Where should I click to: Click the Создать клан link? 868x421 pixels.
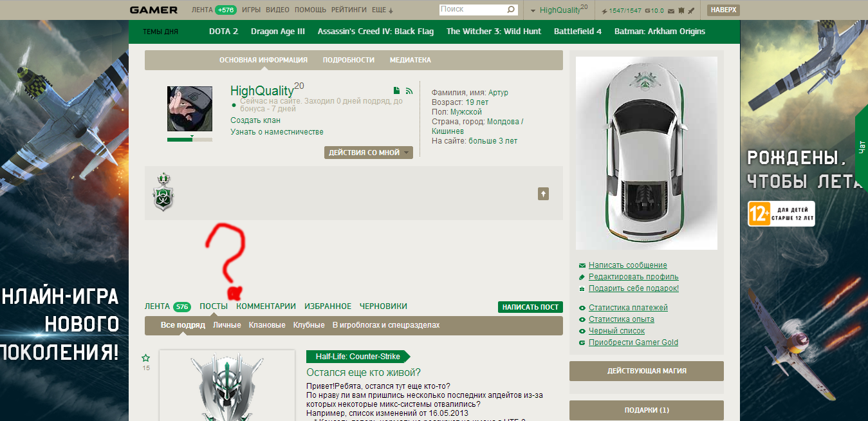tap(255, 120)
